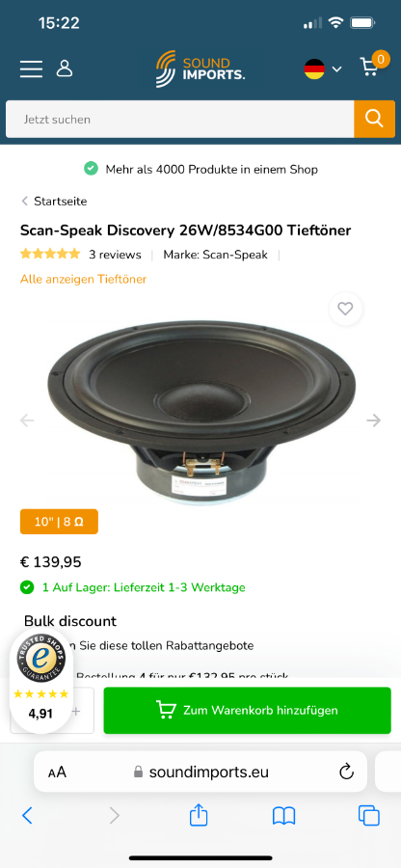The width and height of the screenshot is (401, 868).
Task: Open the hamburger navigation menu
Action: (31, 68)
